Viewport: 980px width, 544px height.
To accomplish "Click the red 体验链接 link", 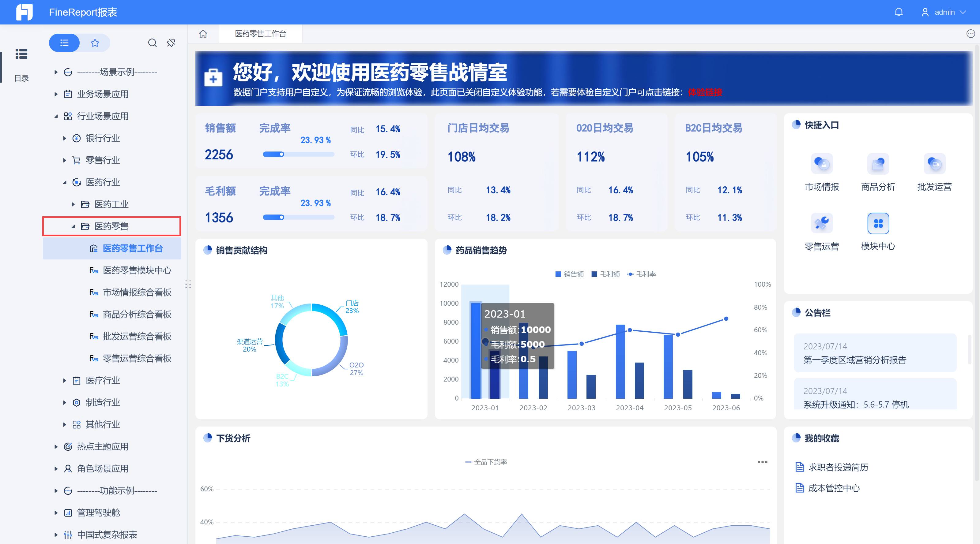I will click(x=705, y=92).
